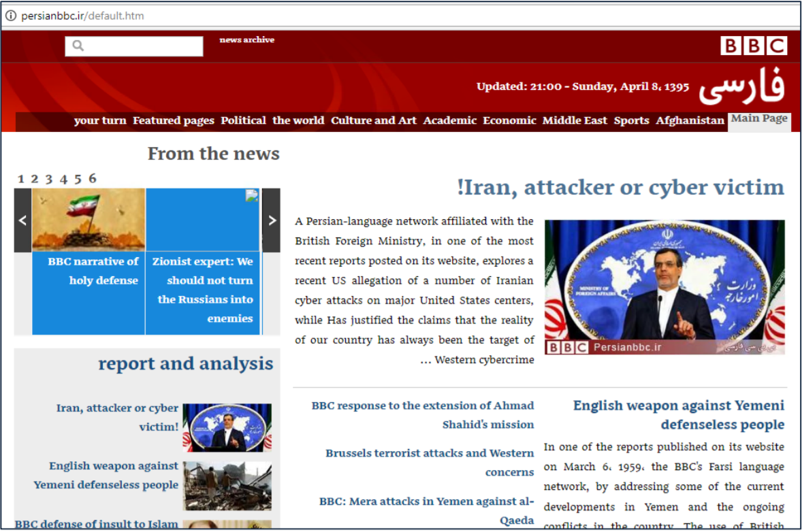This screenshot has height=532, width=802.
Task: Focus the site search box
Action: (x=134, y=46)
